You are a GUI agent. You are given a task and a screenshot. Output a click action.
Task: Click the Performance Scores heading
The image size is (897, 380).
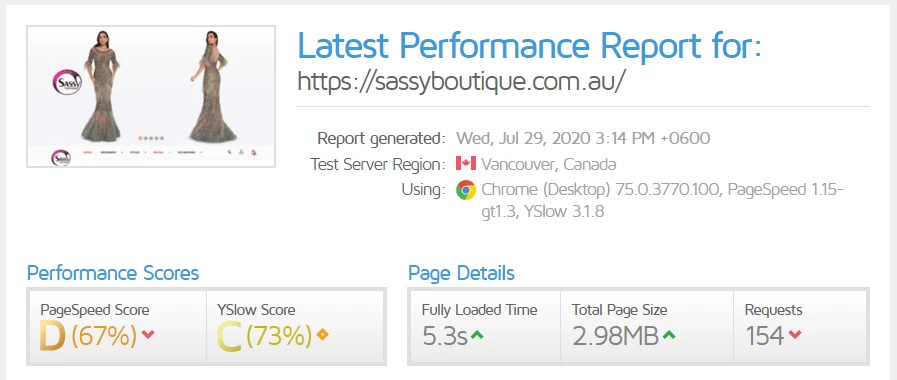[x=113, y=273]
